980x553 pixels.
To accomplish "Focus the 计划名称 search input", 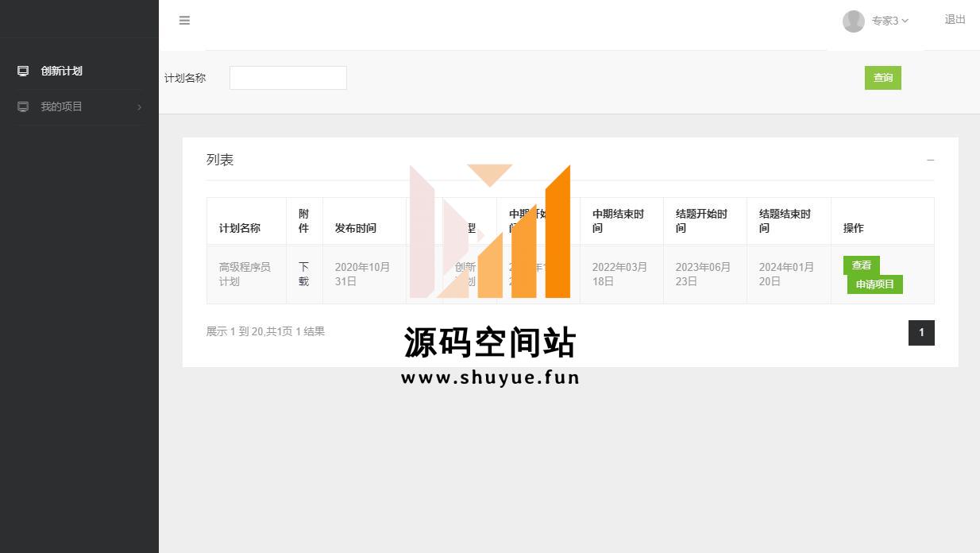I will click(x=287, y=78).
